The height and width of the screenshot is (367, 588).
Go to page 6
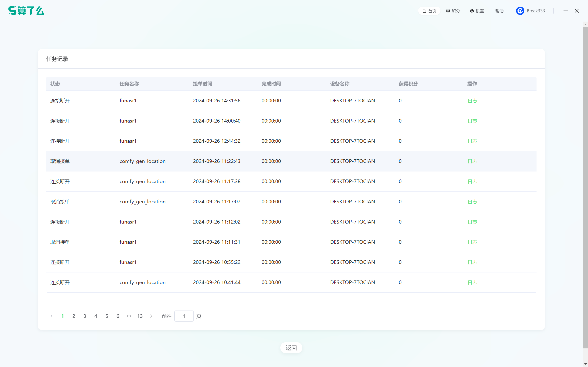tap(118, 316)
